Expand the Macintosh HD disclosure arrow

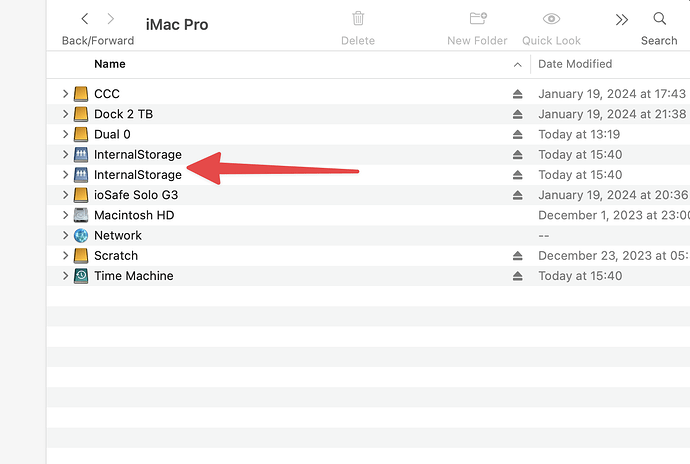(65, 215)
